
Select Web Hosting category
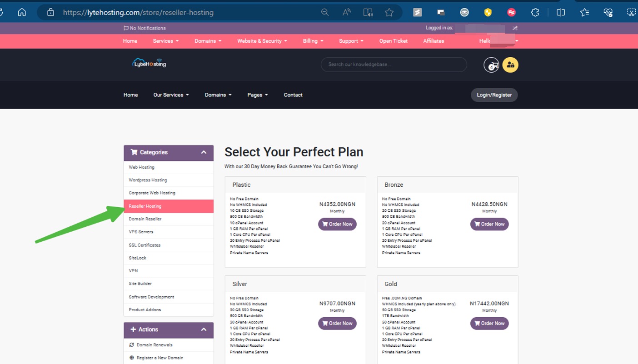click(x=169, y=167)
